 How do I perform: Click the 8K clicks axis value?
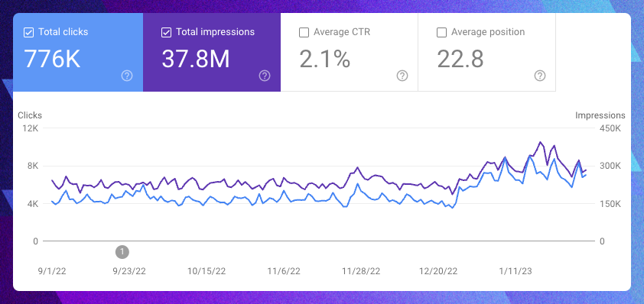32,167
